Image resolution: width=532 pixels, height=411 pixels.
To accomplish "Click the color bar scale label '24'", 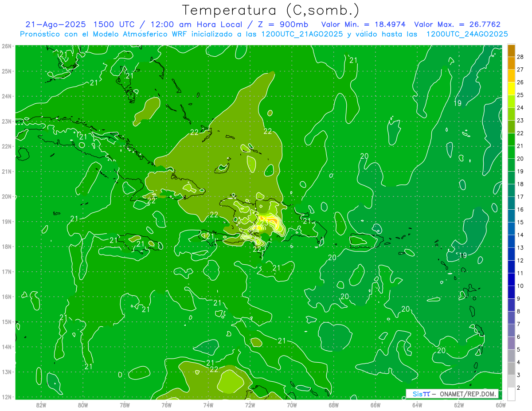I will 520,108.
